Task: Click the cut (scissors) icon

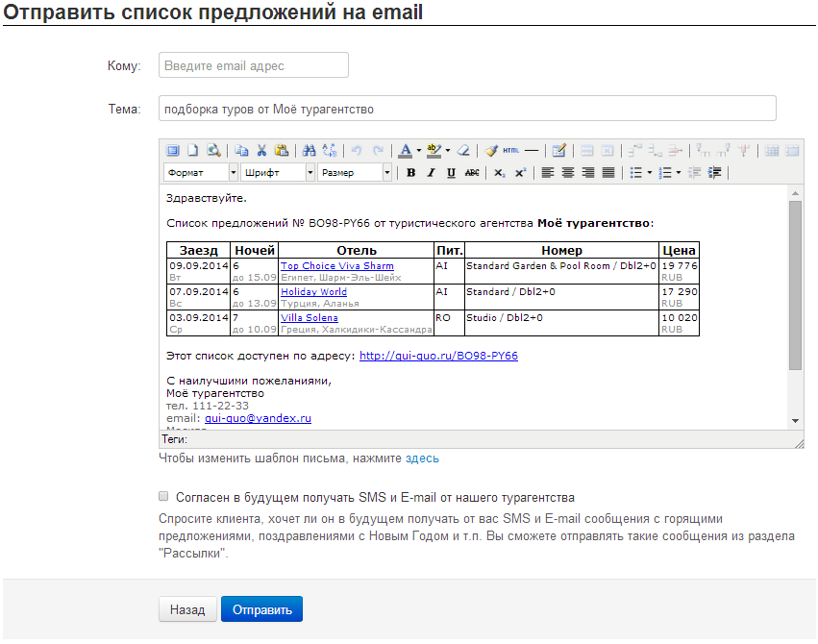Action: tap(260, 150)
